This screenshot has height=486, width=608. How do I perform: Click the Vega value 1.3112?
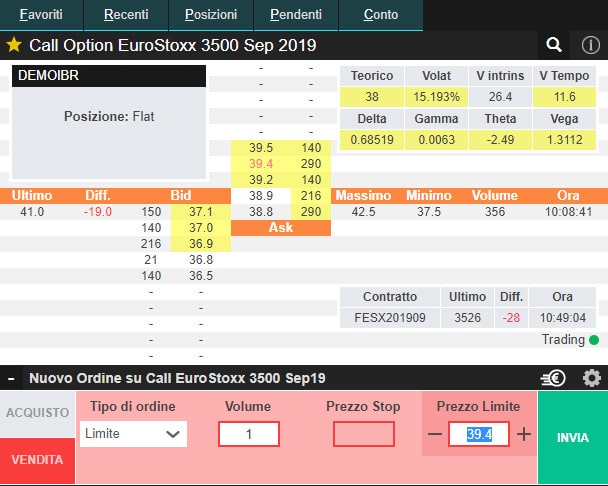pos(565,140)
